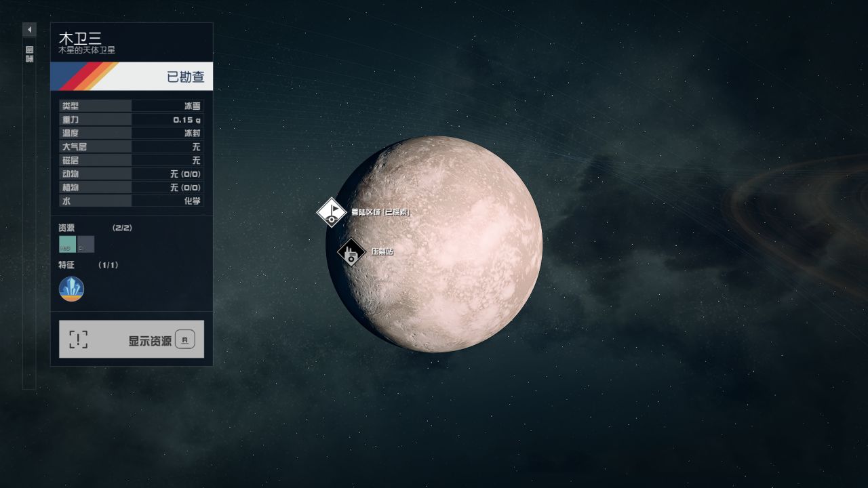
Task: Click the R key hint icon
Action: tap(184, 340)
